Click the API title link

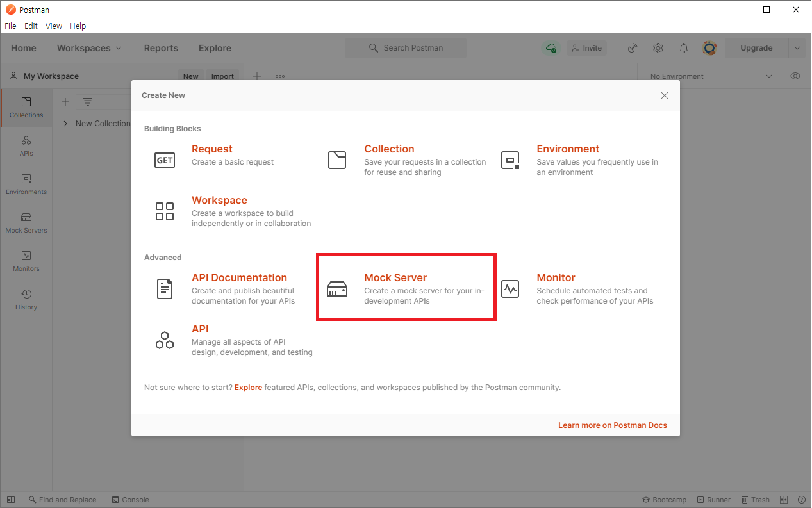coord(200,329)
